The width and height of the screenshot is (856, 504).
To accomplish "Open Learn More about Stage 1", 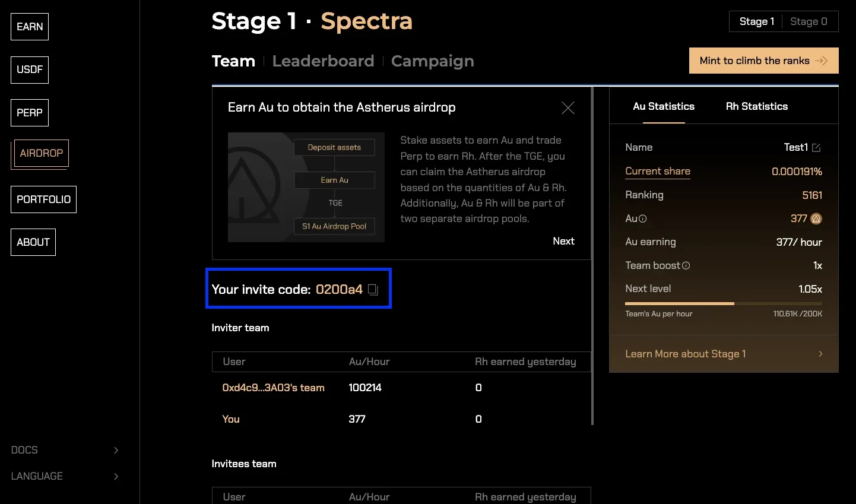I will 686,354.
